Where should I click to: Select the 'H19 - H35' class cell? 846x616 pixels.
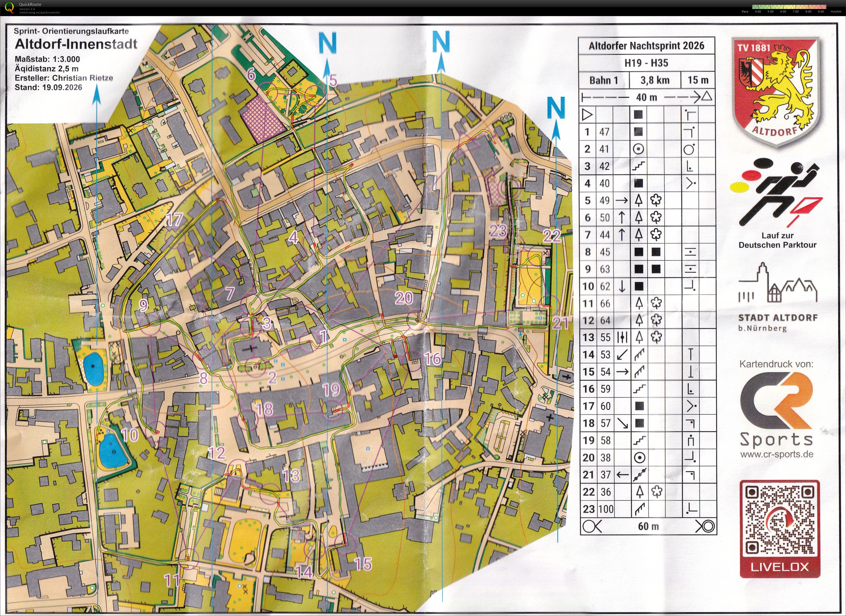pos(646,63)
